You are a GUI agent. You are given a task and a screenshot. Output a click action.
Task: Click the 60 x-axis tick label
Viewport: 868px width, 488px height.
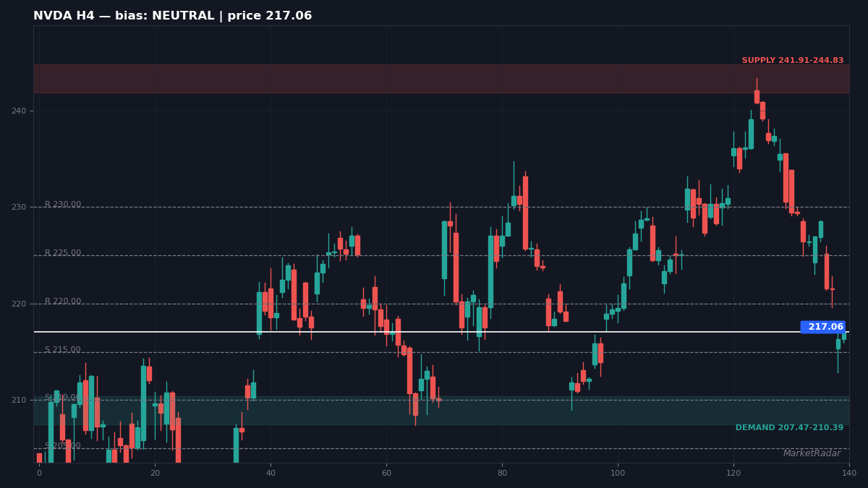(x=386, y=473)
